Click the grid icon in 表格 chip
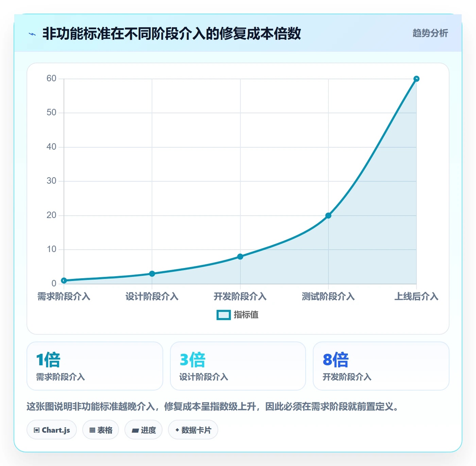Image resolution: width=476 pixels, height=466 pixels. coord(92,430)
